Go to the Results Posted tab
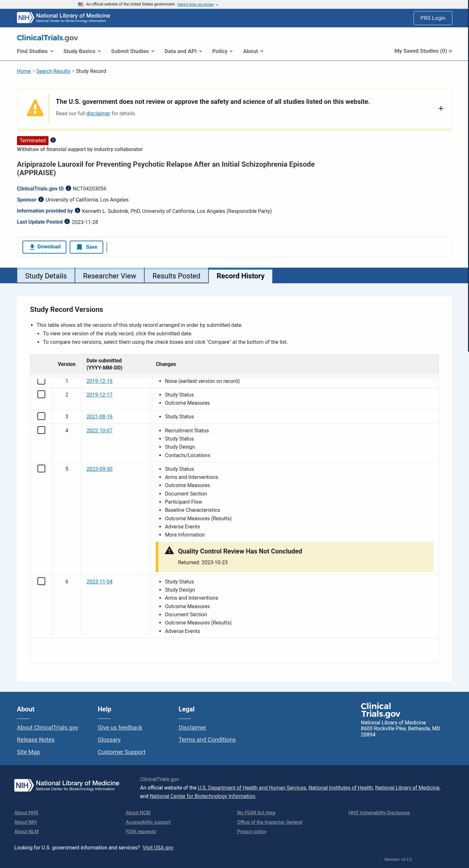This screenshot has height=868, width=469. [176, 276]
